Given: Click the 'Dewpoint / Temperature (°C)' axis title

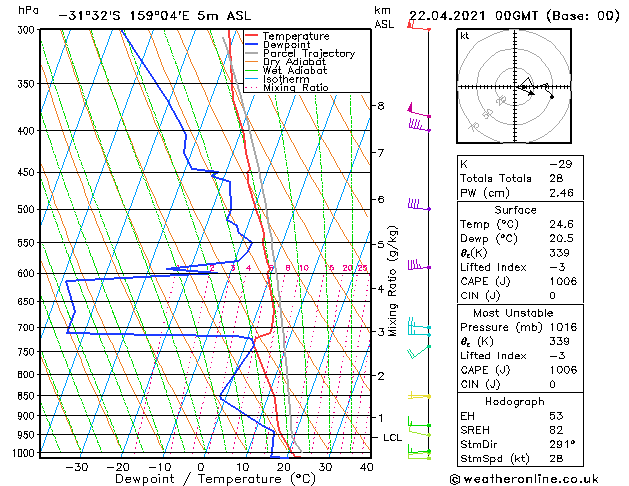Looking at the screenshot, I should point(215,479).
